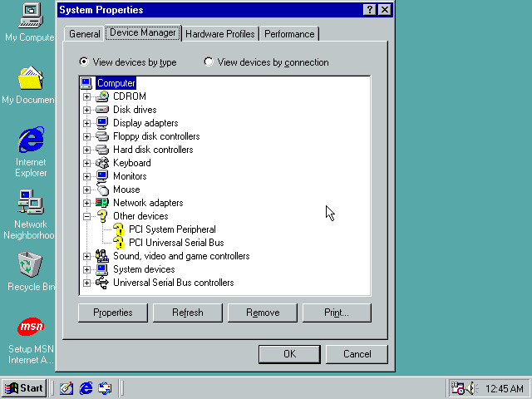This screenshot has height=399, width=532.
Task: Click the Universal Serial Bus controllers icon
Action: coord(102,283)
